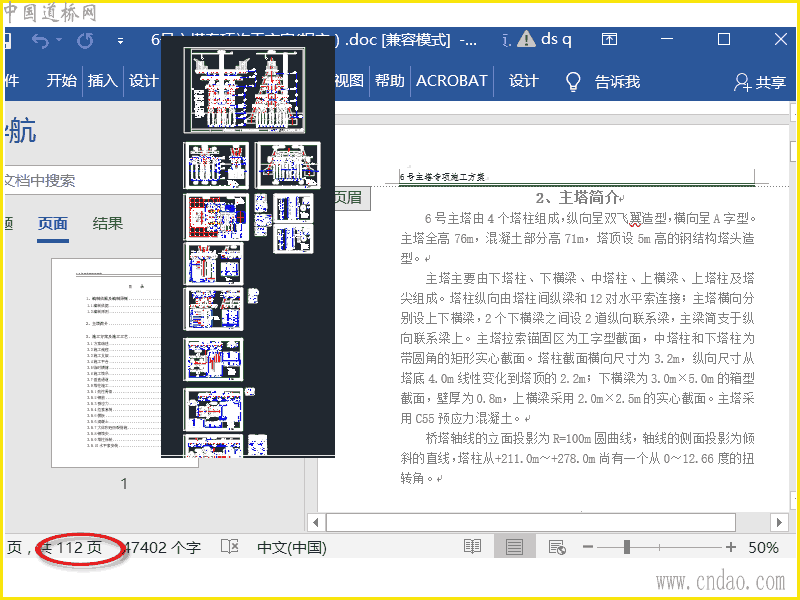
Task: Open the customize quick access toolbar dropdown
Action: pos(120,41)
